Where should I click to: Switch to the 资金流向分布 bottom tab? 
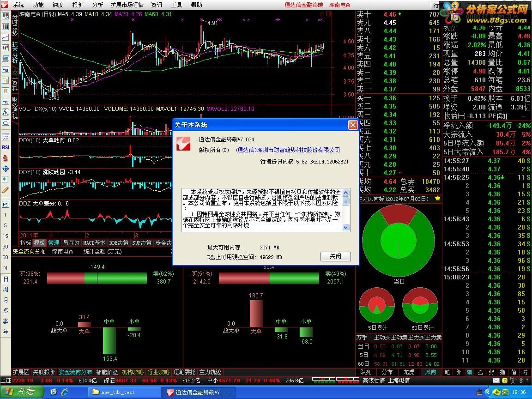pyautogui.click(x=75, y=372)
